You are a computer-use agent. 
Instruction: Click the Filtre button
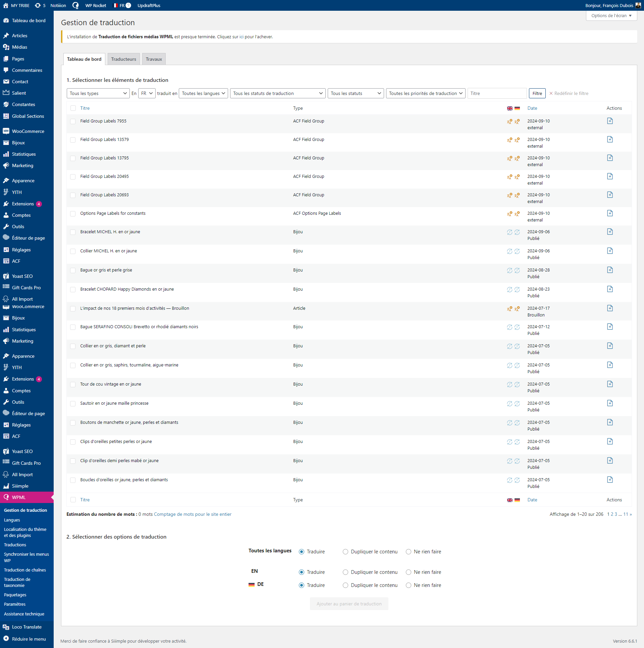(537, 94)
